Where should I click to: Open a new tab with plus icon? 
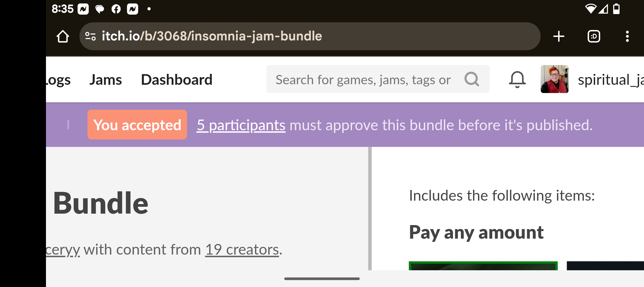click(559, 36)
